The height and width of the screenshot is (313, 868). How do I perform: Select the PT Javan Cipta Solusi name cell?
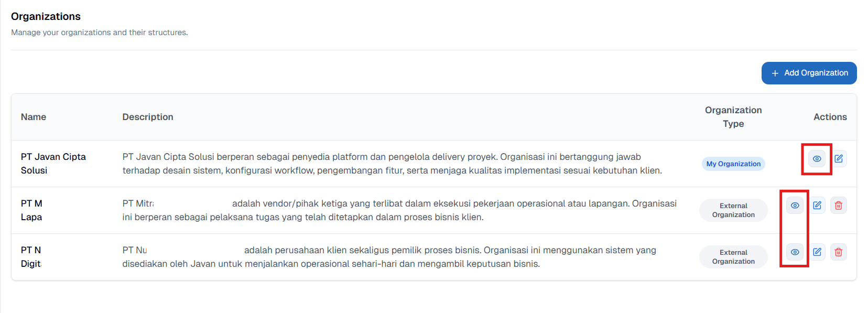click(x=53, y=164)
